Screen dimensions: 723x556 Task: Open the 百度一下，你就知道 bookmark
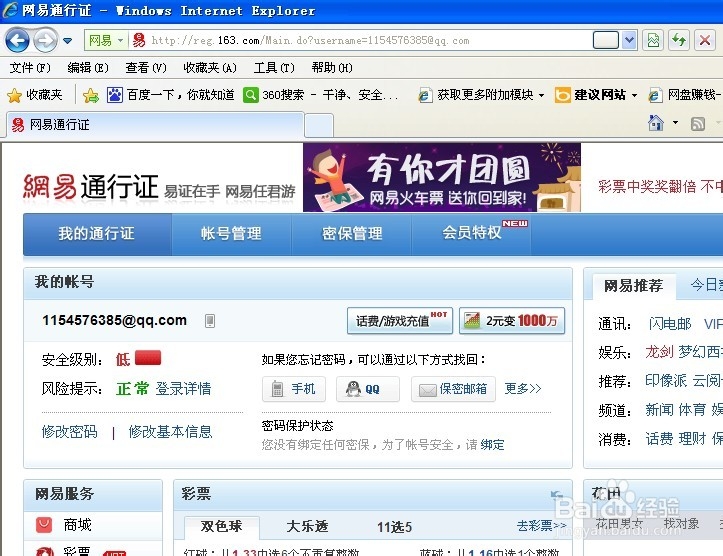(x=171, y=95)
